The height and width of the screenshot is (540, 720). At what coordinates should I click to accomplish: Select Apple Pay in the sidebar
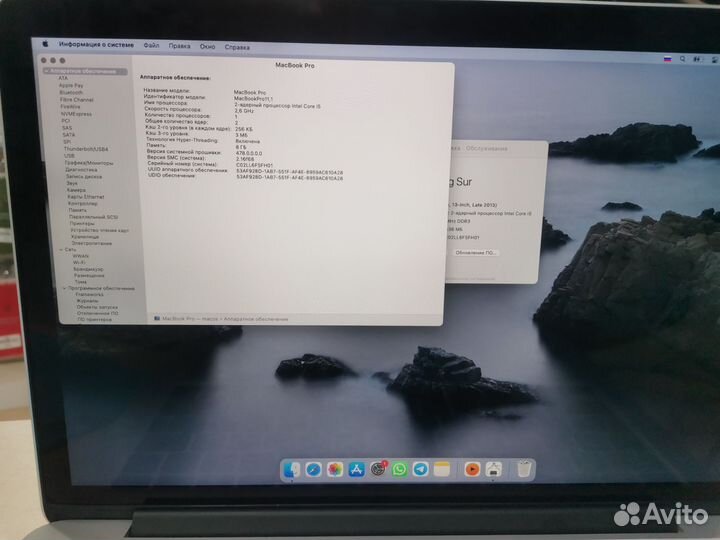(71, 85)
